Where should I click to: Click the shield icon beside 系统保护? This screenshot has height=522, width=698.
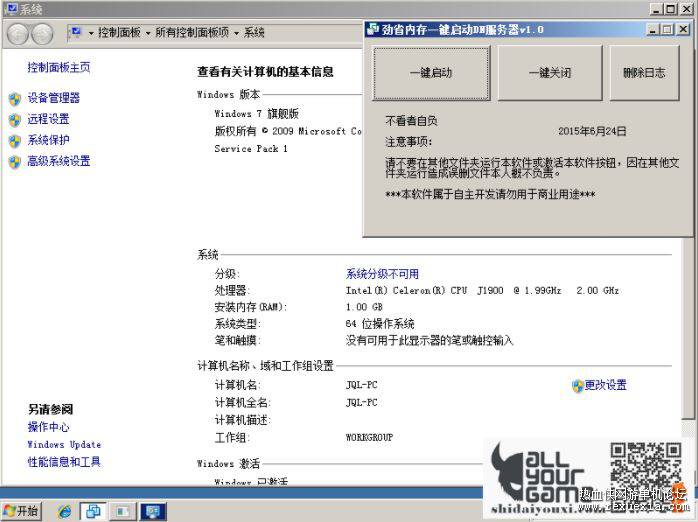(15, 141)
